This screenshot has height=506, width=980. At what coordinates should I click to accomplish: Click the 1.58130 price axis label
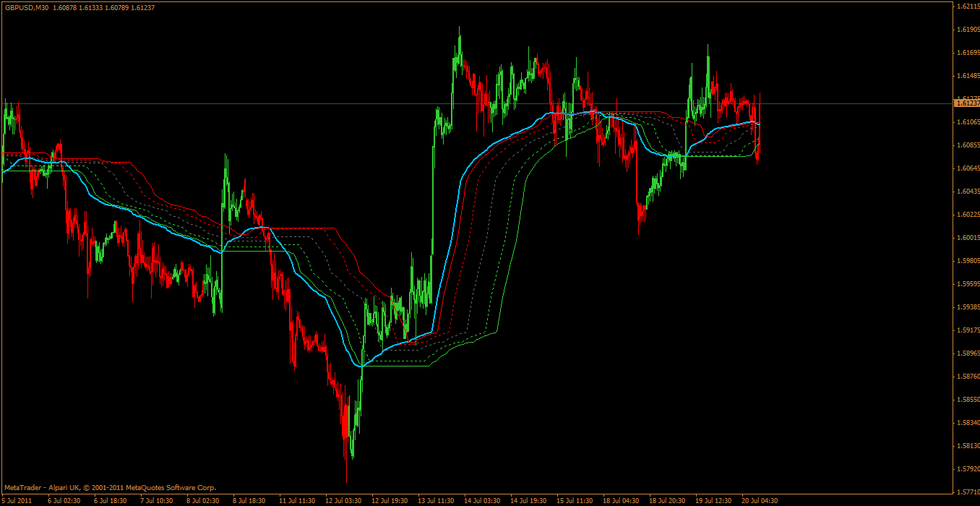[x=967, y=446]
